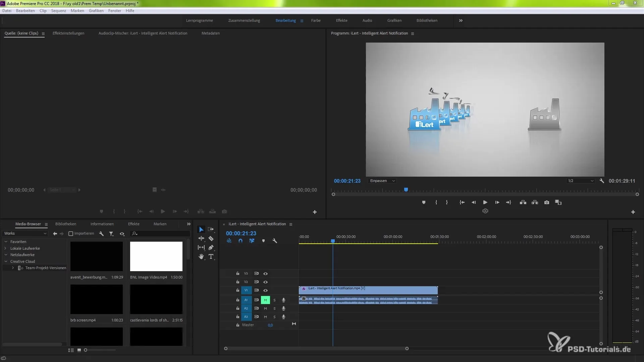Toggle linked selection in timeline
Screen dimensions: 644x362
coord(252,241)
